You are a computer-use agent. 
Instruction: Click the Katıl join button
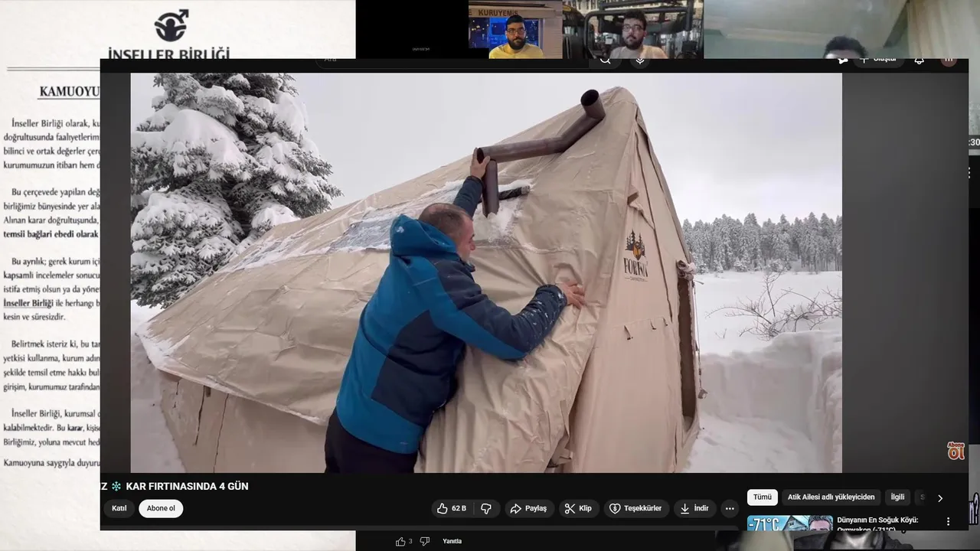pos(119,508)
